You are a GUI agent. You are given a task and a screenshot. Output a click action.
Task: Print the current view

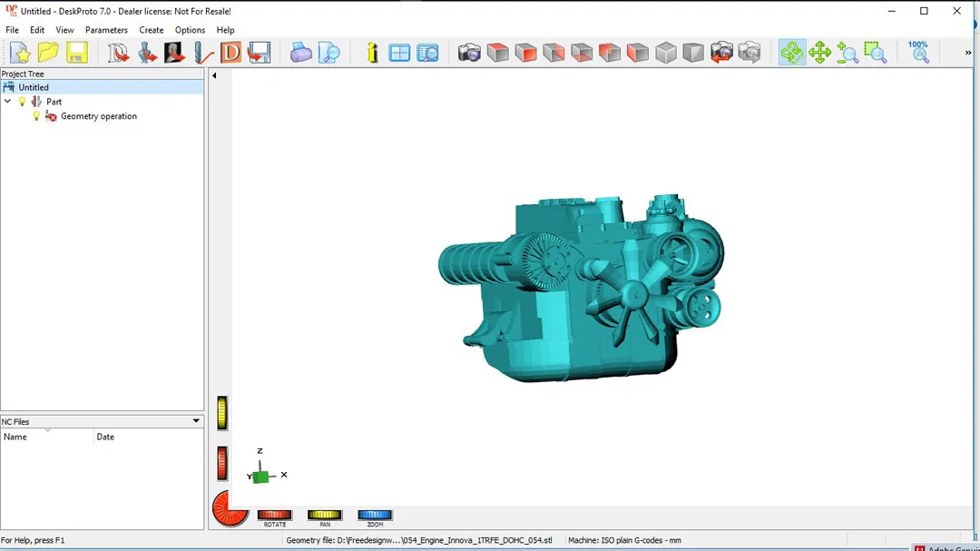[x=300, y=53]
